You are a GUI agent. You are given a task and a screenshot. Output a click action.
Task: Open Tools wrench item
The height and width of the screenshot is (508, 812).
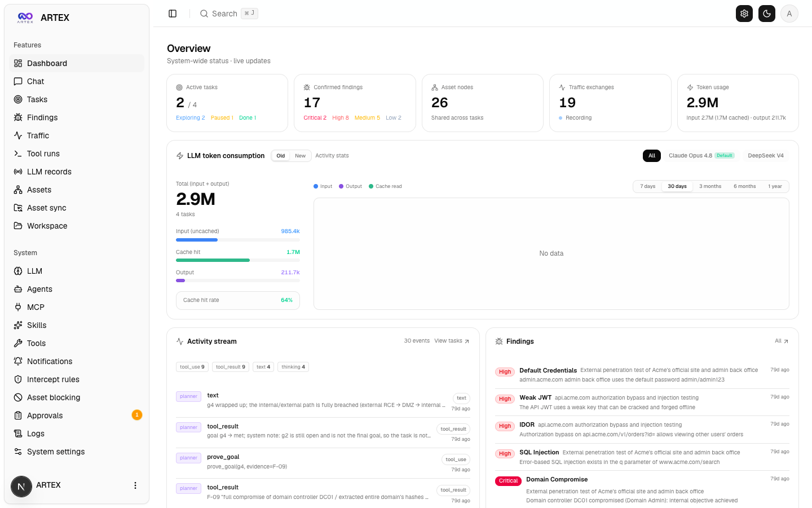pyautogui.click(x=77, y=343)
